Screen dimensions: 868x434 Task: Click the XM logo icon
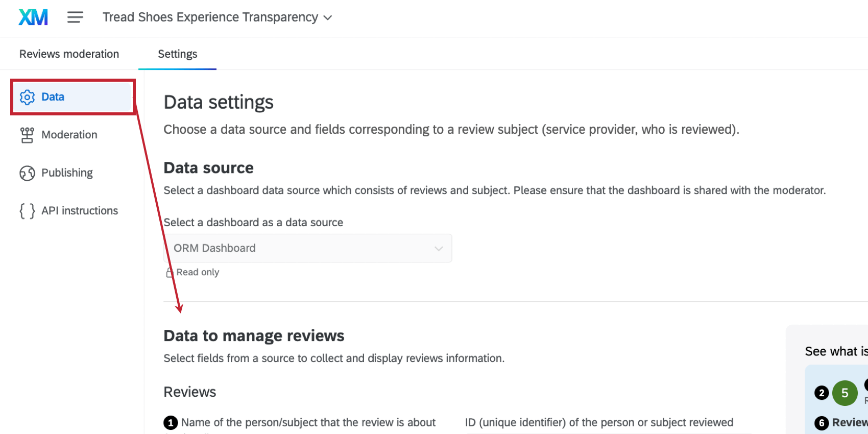(33, 17)
